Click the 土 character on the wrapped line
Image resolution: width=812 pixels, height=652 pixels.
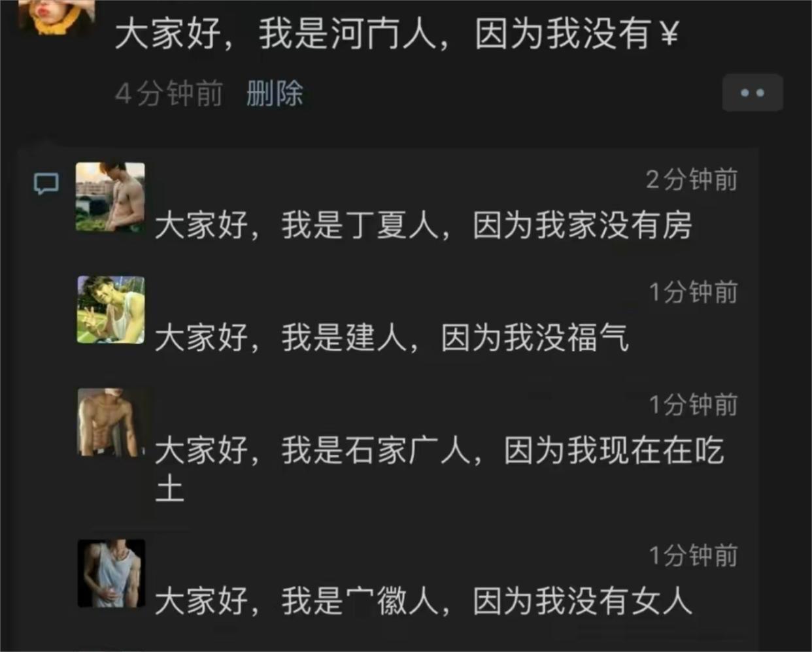point(170,488)
